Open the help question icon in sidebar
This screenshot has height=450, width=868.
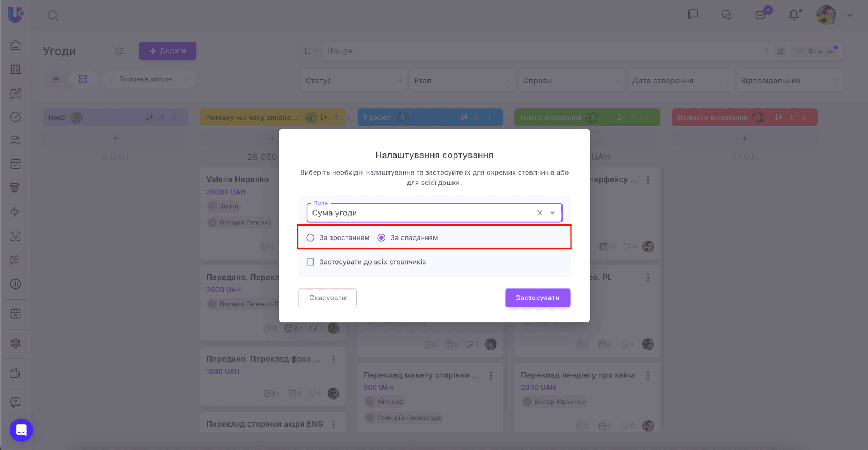[x=16, y=402]
